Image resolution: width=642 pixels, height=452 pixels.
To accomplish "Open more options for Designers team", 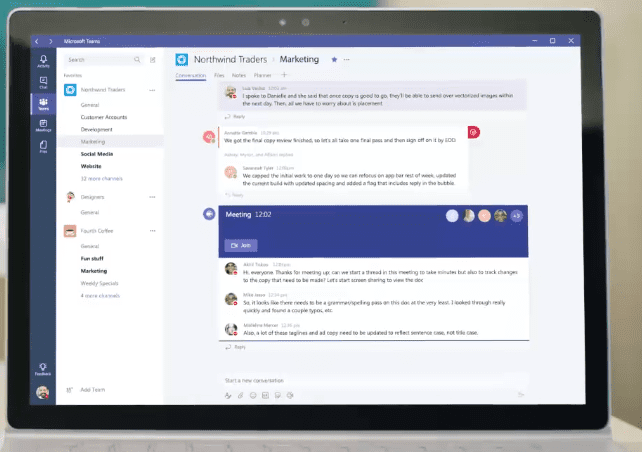I will click(x=152, y=197).
